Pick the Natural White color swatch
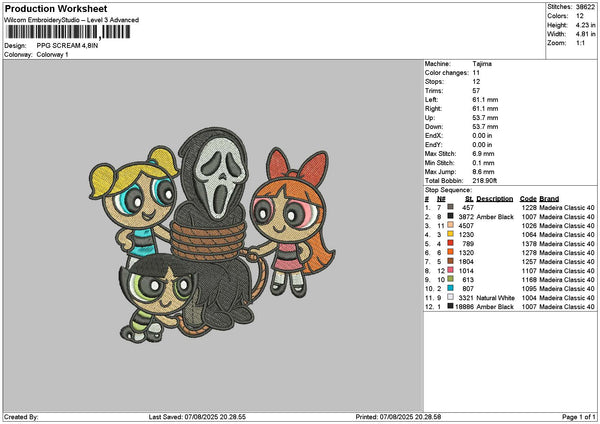This screenshot has height=424, width=600. [x=451, y=297]
